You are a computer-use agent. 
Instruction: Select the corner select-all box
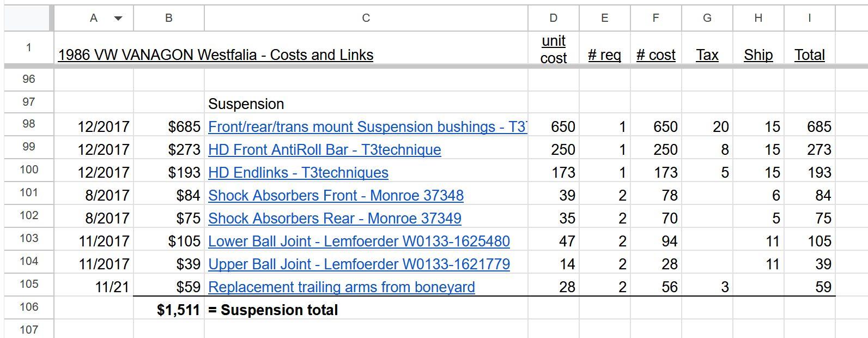tap(27, 18)
